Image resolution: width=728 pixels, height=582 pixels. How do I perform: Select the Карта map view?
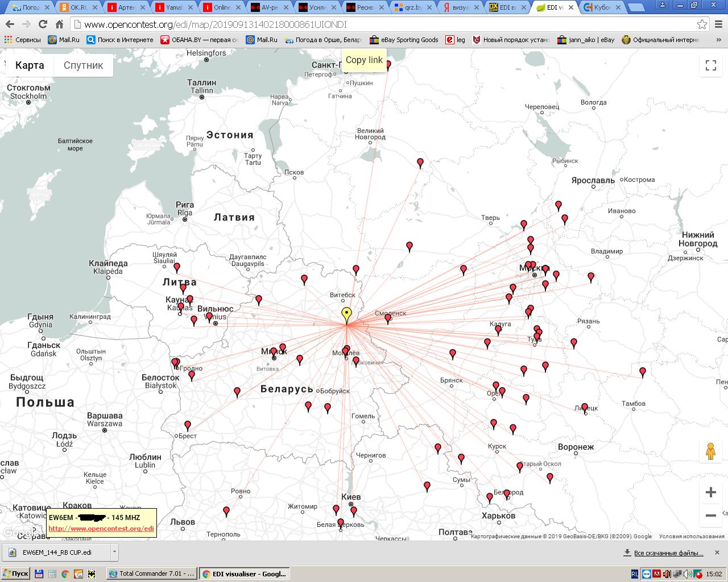[30, 65]
